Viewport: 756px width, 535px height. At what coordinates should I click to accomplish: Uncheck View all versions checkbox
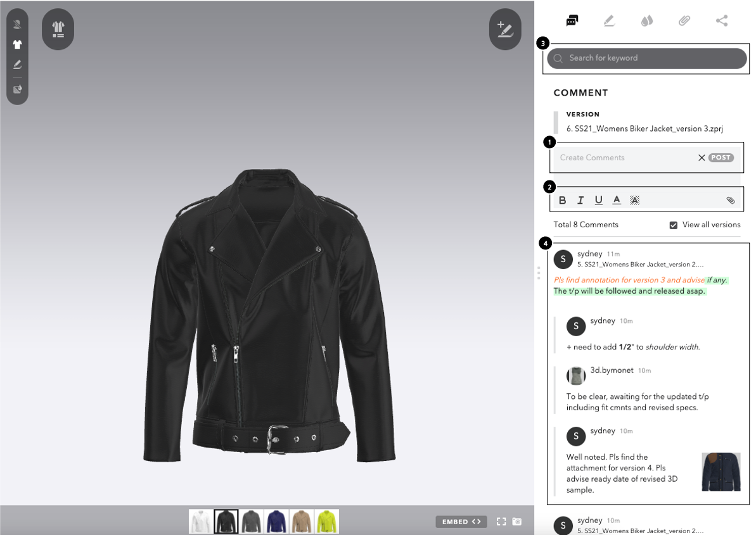point(674,225)
